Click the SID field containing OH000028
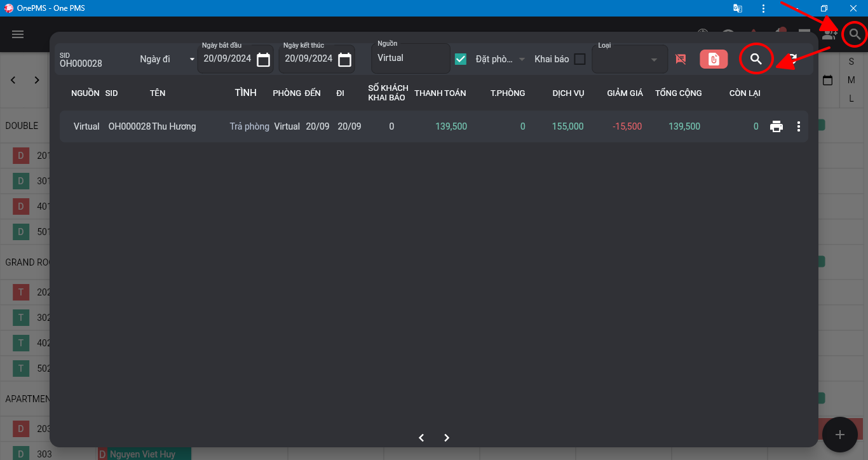Image resolution: width=868 pixels, height=460 pixels. point(94,60)
